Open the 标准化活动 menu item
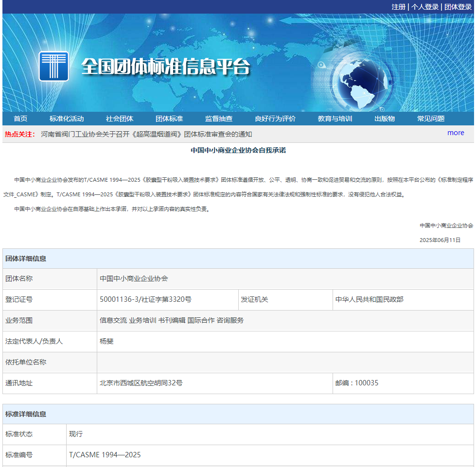476x467 pixels. pos(67,119)
